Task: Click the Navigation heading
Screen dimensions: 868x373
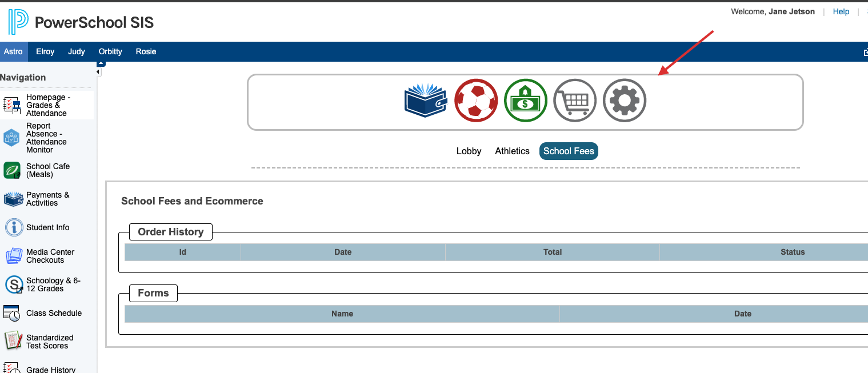Action: [x=23, y=78]
